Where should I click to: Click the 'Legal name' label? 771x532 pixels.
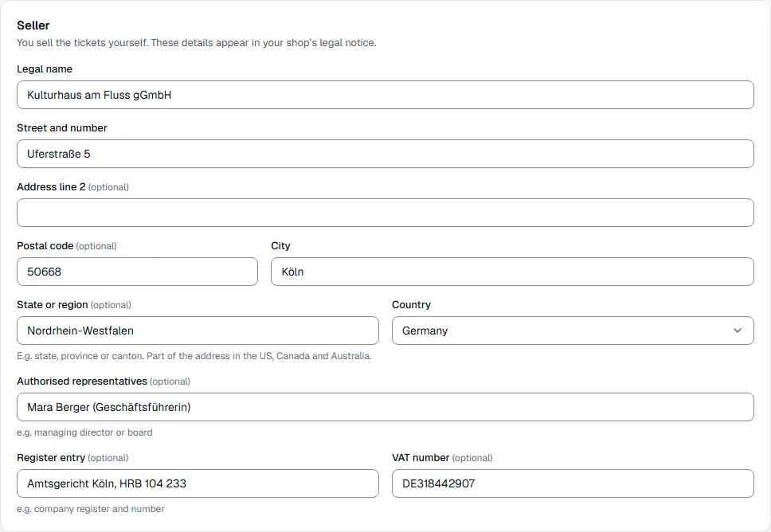pyautogui.click(x=45, y=68)
